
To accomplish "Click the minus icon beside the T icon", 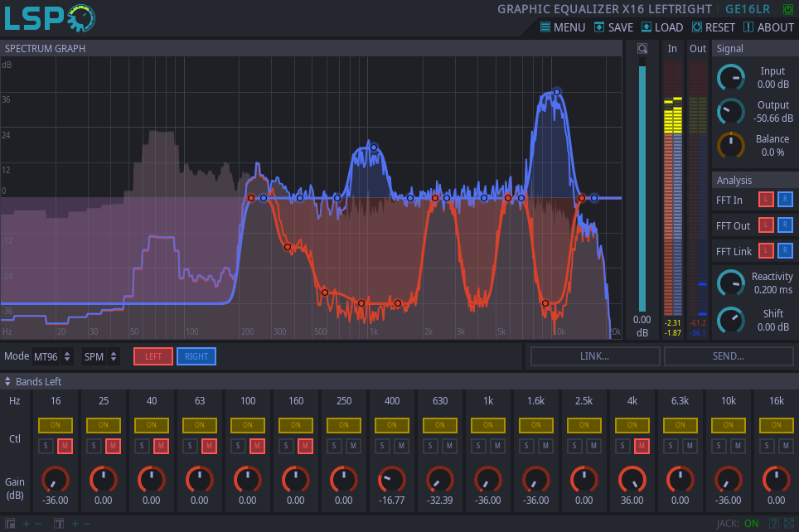I will (x=87, y=524).
